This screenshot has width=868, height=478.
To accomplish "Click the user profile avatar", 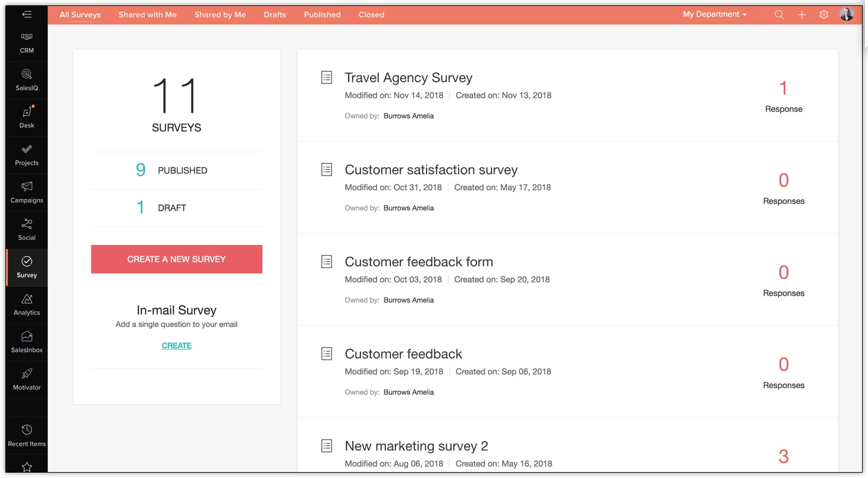I will coord(847,14).
